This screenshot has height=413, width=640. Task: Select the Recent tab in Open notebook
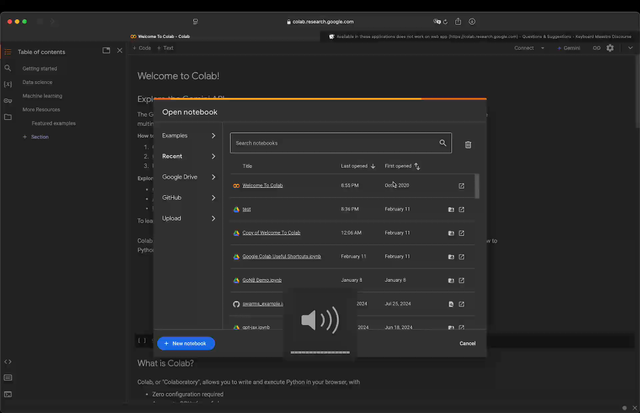pos(189,156)
